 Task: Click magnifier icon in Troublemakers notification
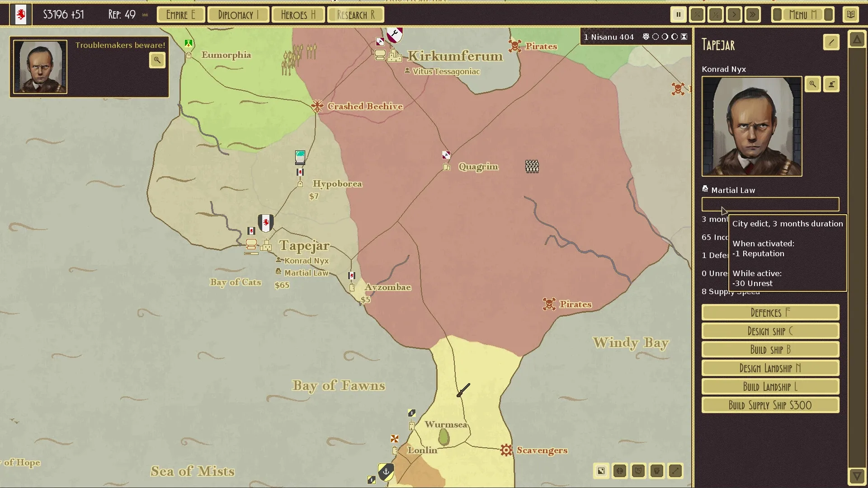click(x=157, y=60)
